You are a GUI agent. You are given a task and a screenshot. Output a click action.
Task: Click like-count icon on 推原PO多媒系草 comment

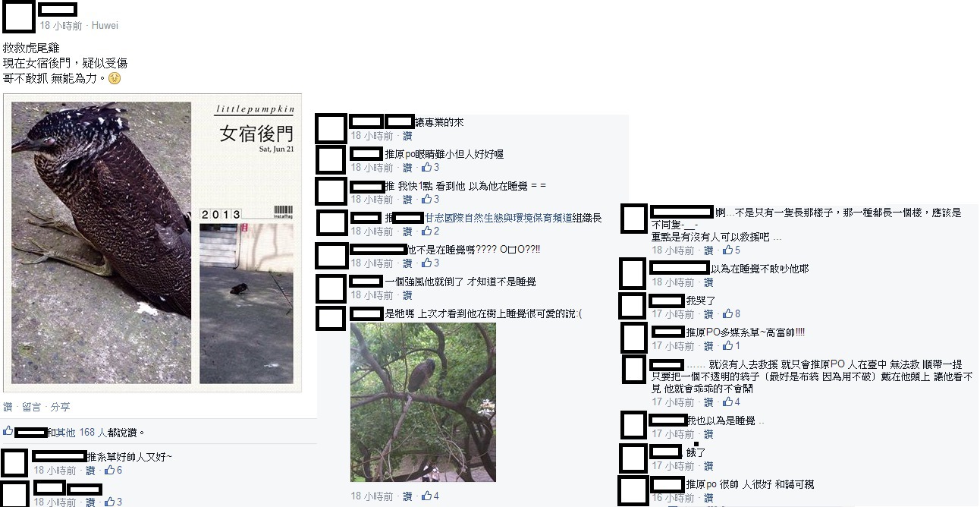click(x=728, y=345)
